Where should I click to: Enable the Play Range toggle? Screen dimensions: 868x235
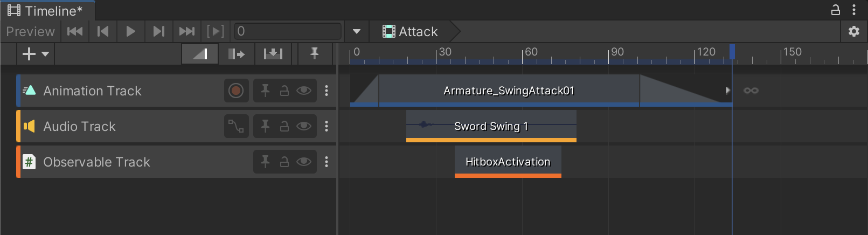[x=216, y=32]
